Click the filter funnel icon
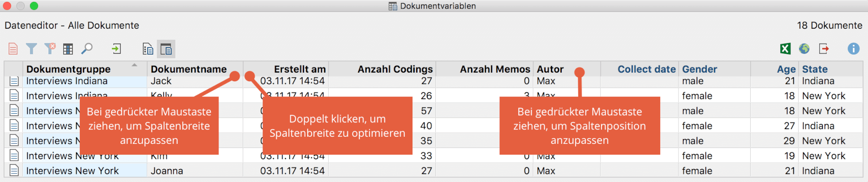This screenshot has height=182, width=868. [31, 48]
